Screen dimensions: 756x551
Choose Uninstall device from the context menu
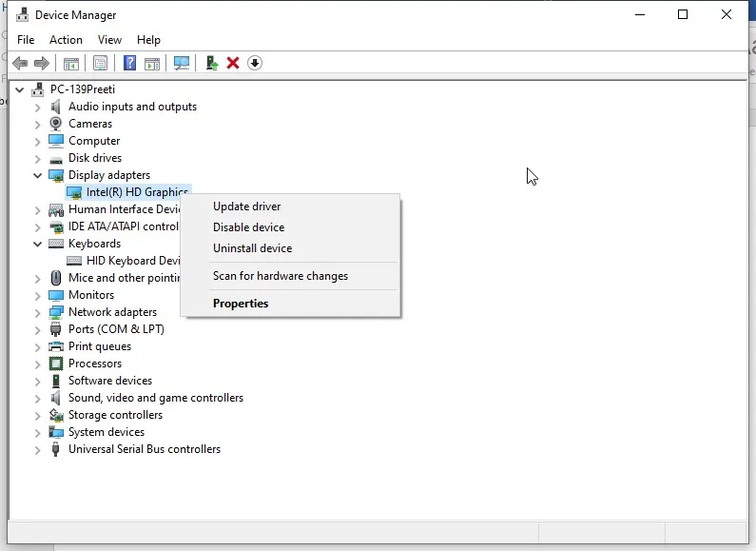252,248
